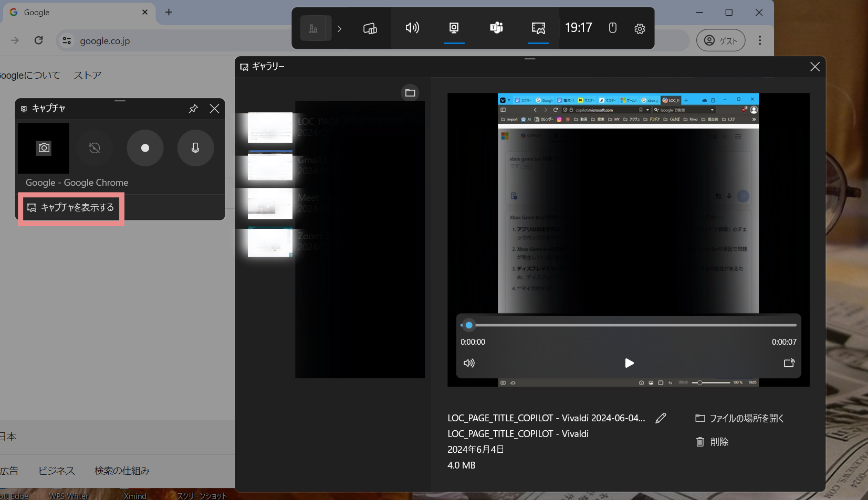
Task: Click ファイルの場所を開く to open file location
Action: pos(739,418)
